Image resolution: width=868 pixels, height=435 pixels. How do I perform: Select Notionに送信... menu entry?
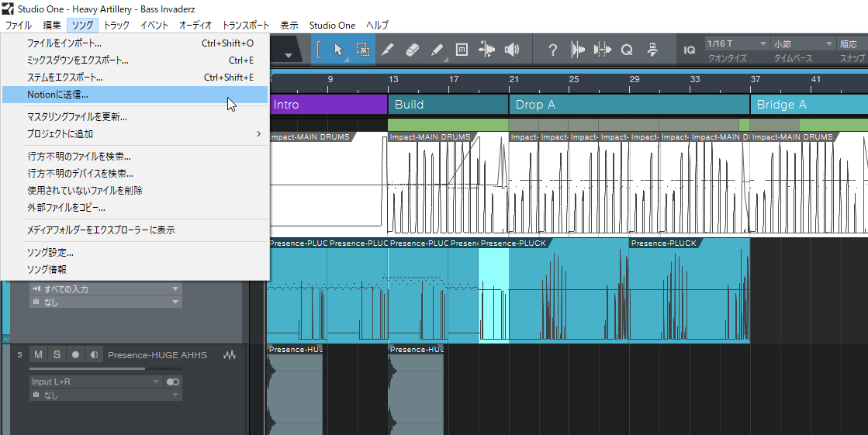point(135,95)
